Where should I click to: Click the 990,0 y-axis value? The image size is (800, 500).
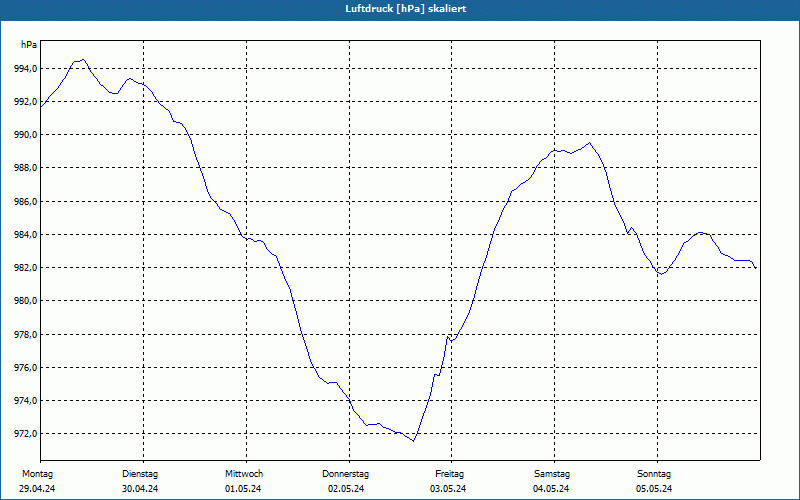27,135
